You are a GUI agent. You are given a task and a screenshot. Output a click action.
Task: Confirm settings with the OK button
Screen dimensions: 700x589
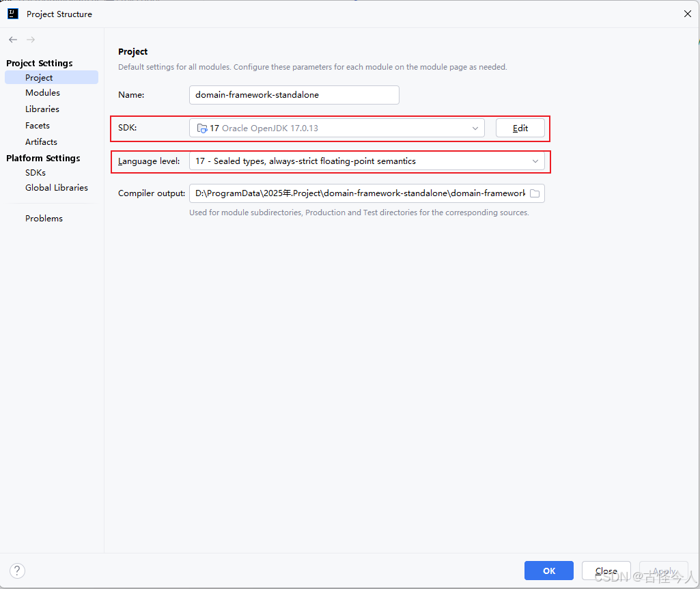pyautogui.click(x=548, y=571)
